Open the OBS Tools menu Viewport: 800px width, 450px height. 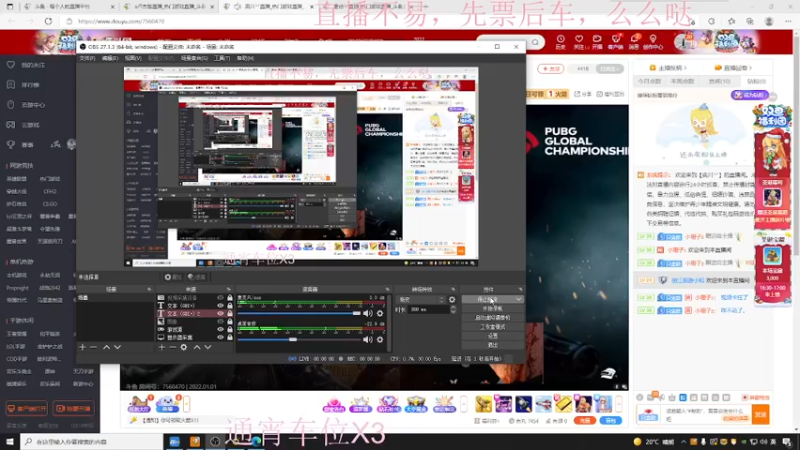click(222, 58)
